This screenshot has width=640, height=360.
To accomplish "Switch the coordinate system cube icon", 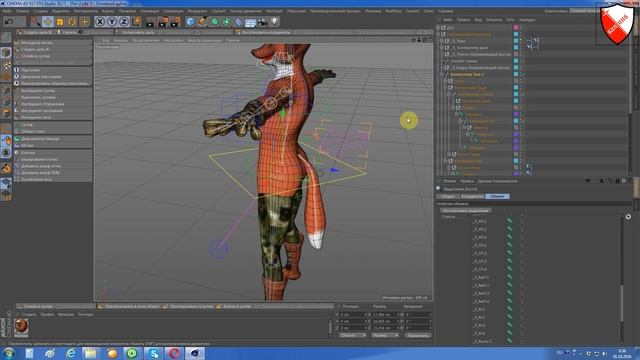I will [x=136, y=22].
